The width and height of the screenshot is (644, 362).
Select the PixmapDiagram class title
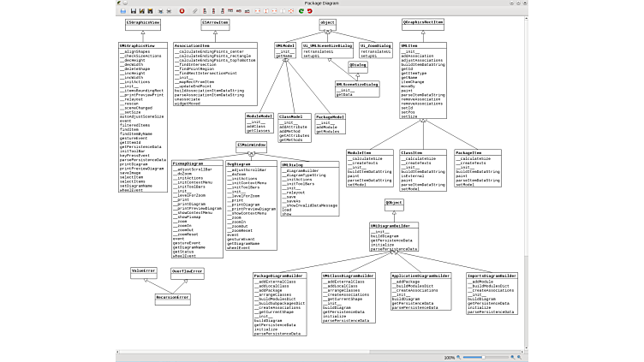[187, 163]
